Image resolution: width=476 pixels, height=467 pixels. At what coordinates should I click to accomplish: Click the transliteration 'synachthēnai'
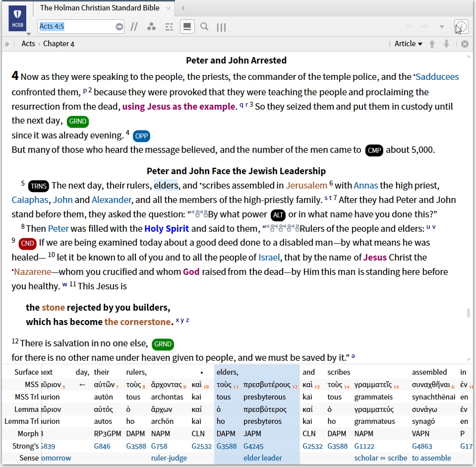[433, 397]
